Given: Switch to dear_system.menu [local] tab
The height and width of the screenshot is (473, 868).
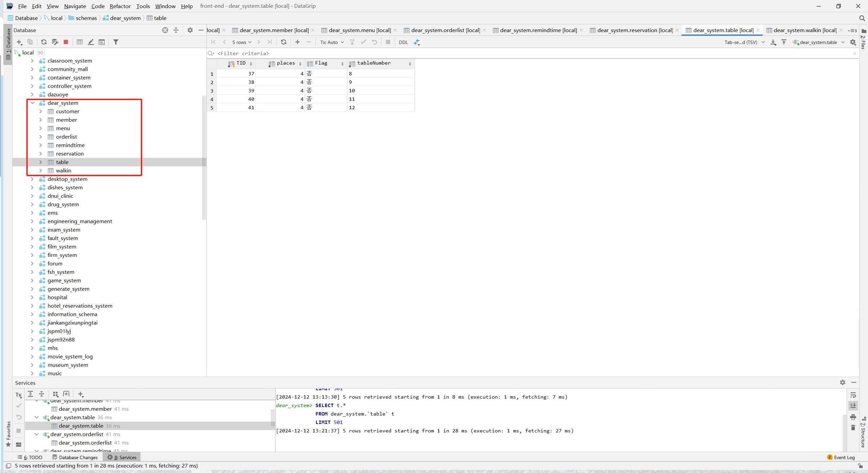Looking at the screenshot, I should click(359, 30).
